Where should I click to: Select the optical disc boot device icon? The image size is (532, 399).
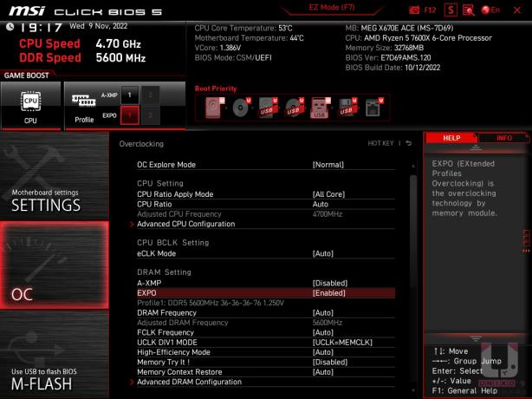pos(241,108)
